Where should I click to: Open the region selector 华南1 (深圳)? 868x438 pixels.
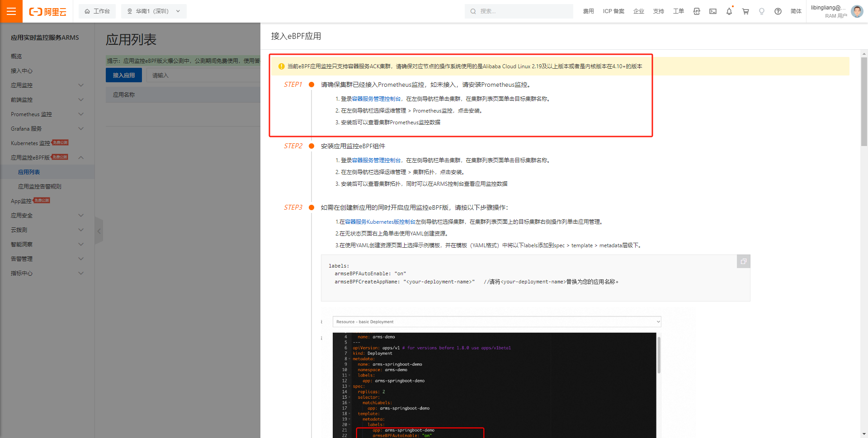(154, 11)
